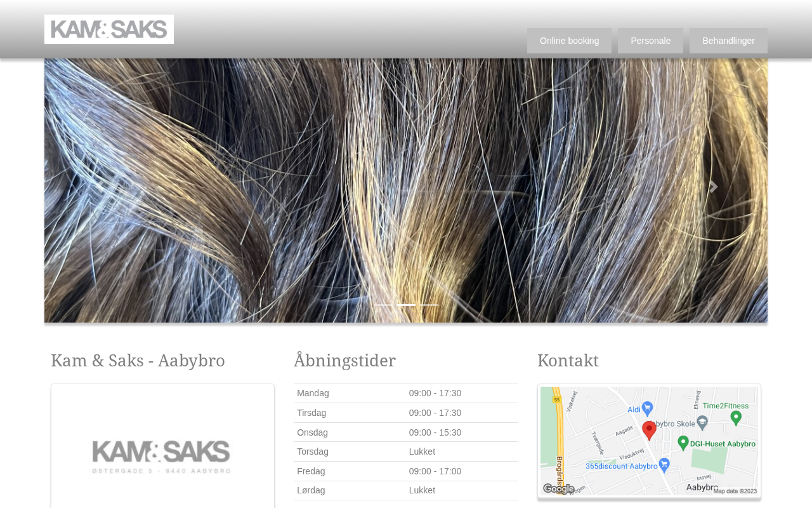Screen dimensions: 812x508
Task: Click the Tirsdag row label
Action: 311,413
